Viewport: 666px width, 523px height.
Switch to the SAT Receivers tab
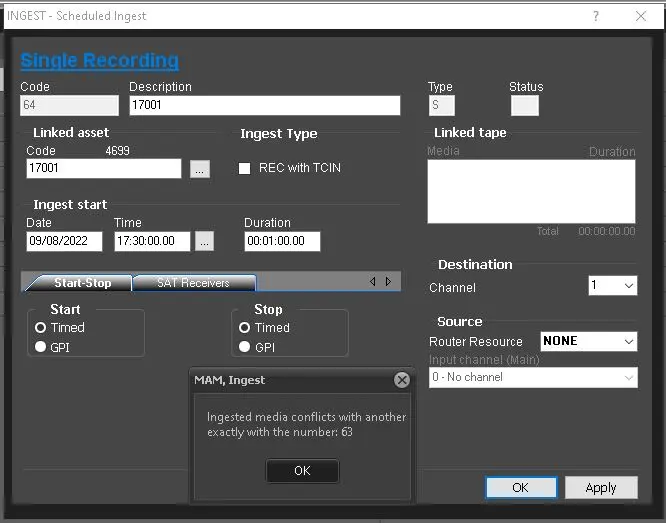[x=193, y=283]
